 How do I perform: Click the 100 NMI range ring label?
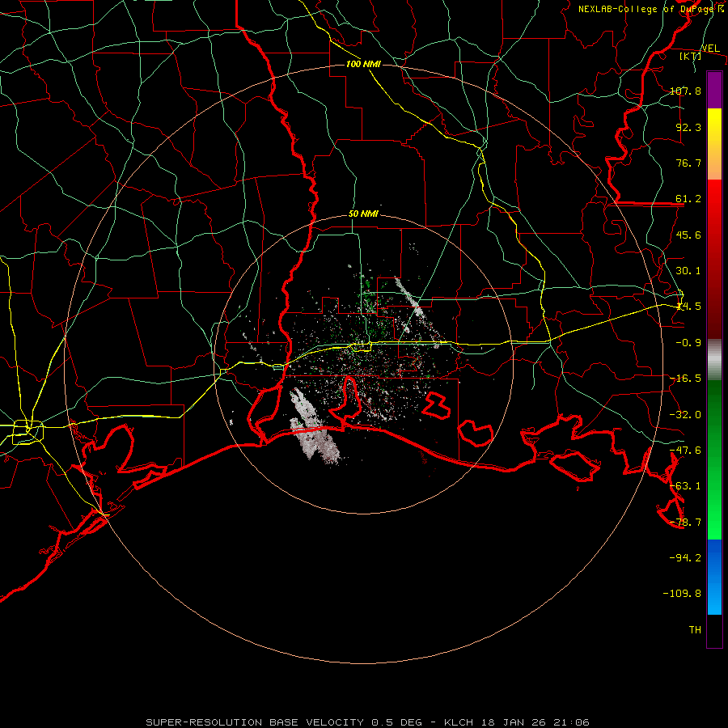pyautogui.click(x=363, y=64)
